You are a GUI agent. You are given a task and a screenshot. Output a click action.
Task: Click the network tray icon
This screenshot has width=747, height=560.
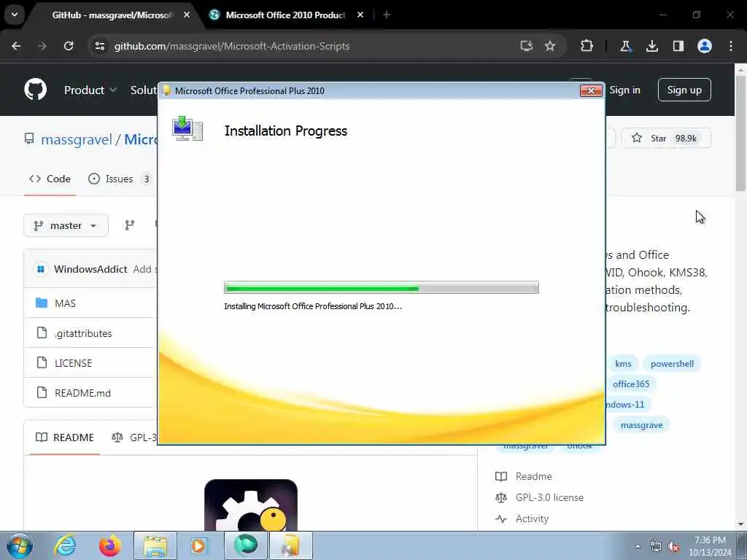click(x=656, y=547)
